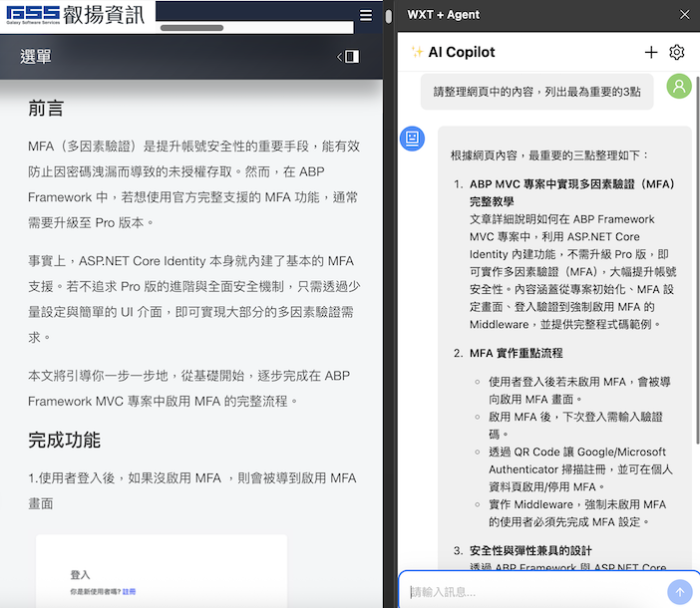Viewport: 700px width, 608px height.
Task: Click the 登入 title in thumbnail
Action: (x=80, y=574)
